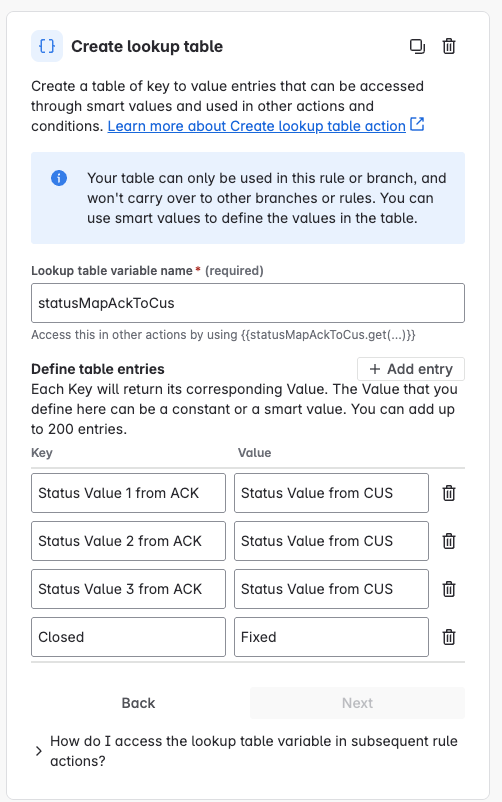Go back with the Back button
502x802 pixels.
[x=138, y=703]
